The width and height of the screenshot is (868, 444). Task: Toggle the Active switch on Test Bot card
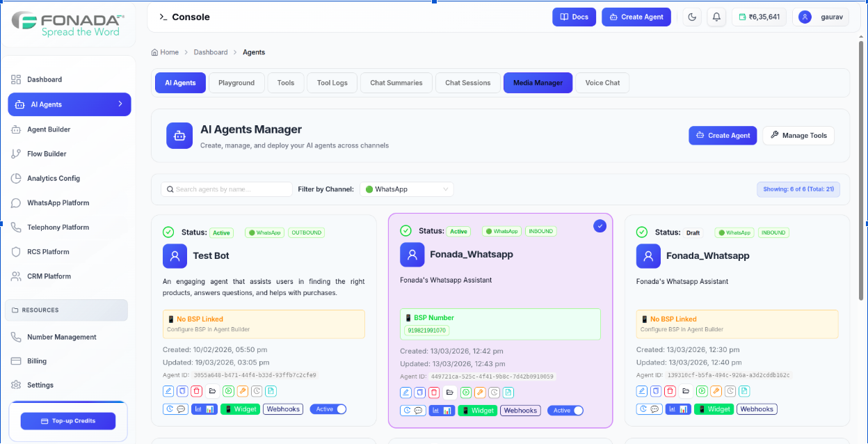[328, 409]
